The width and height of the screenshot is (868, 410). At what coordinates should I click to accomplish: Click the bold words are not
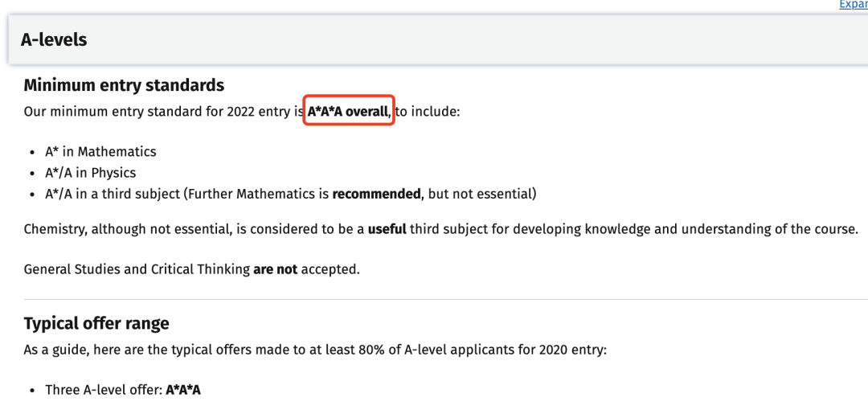275,270
